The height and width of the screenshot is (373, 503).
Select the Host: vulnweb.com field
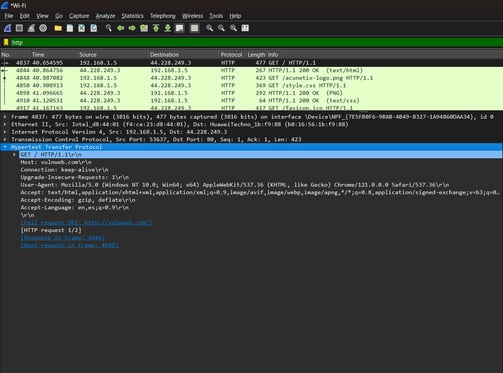(x=56, y=162)
